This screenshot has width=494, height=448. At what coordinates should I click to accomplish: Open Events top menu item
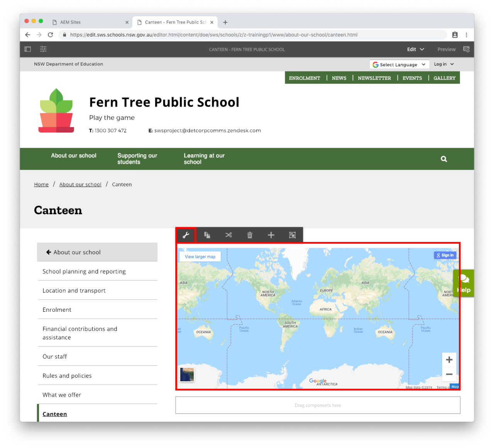coord(412,78)
